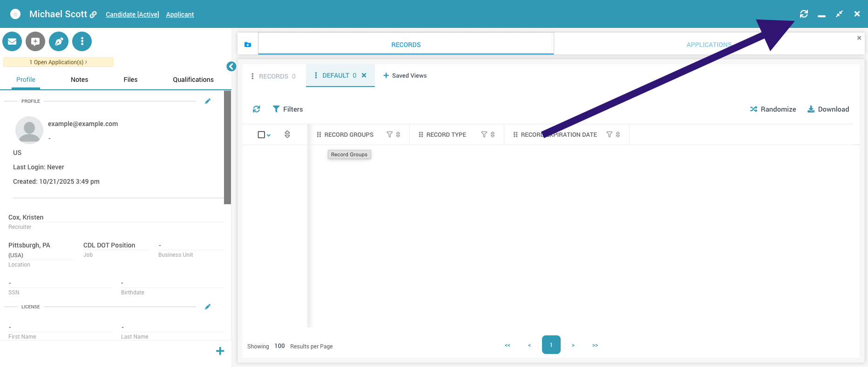Toggle the select all records checkbox
Image resolution: width=868 pixels, height=367 pixels.
coord(261,135)
